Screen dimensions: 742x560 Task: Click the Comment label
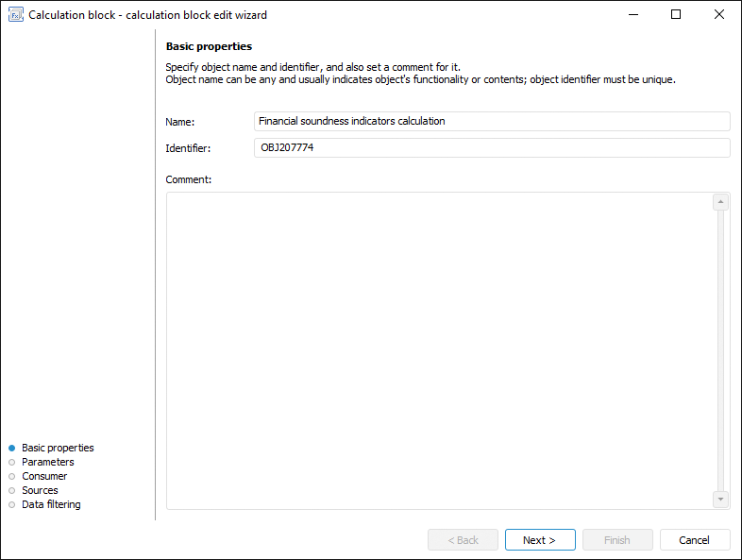pos(189,178)
